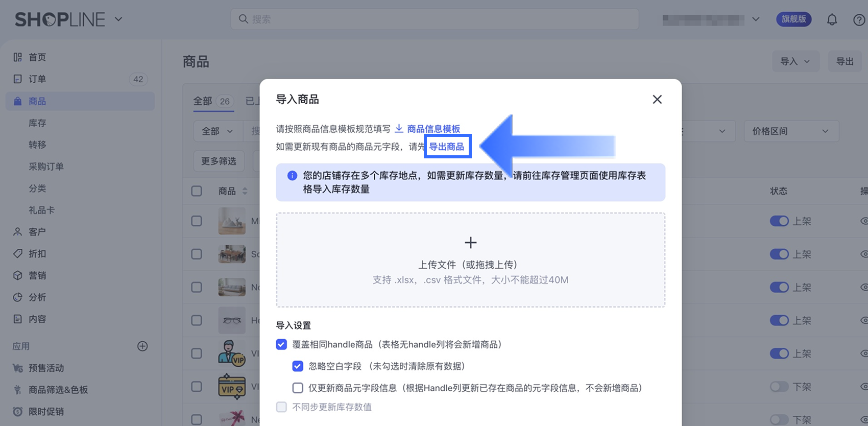Check 仅更新商品元字段信息 checkbox

pos(298,388)
